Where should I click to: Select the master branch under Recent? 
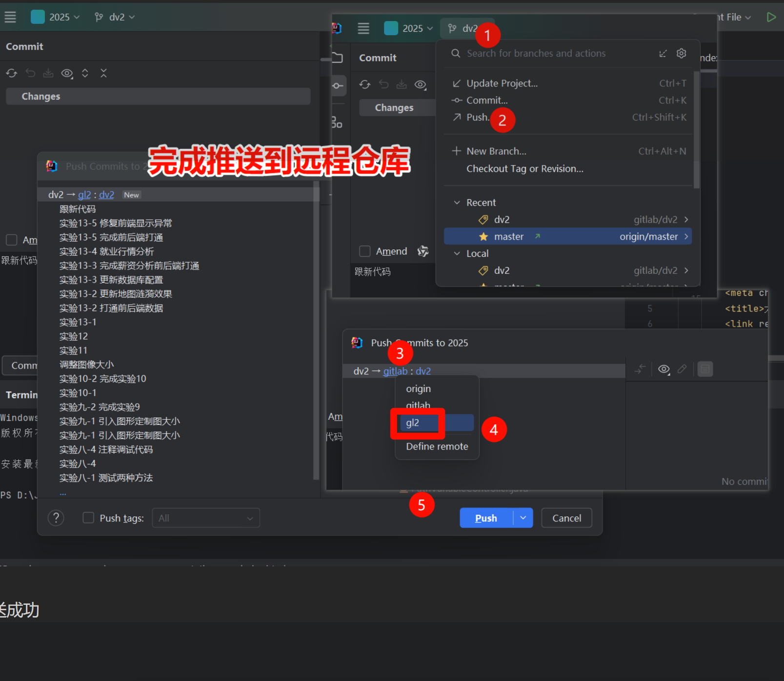tap(568, 237)
